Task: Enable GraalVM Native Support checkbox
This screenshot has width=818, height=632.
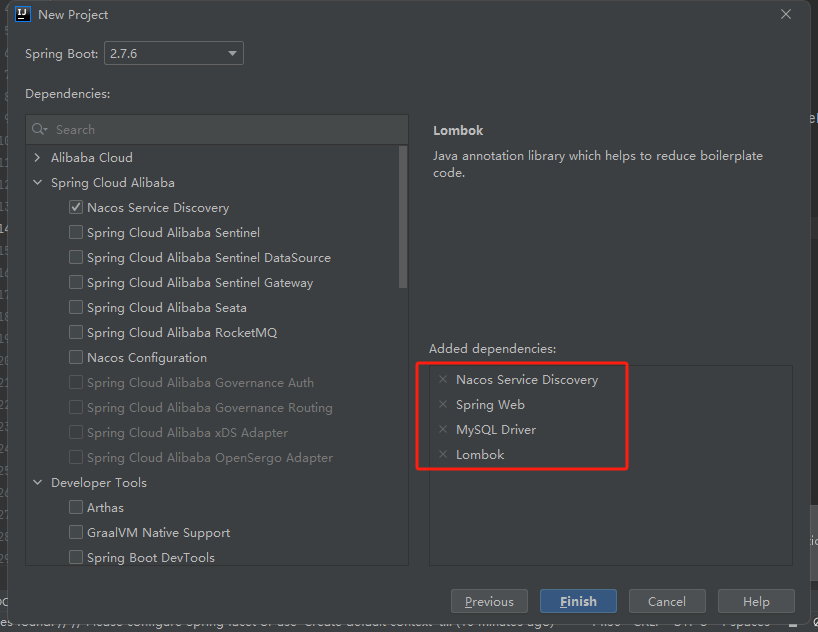Action: click(x=76, y=532)
